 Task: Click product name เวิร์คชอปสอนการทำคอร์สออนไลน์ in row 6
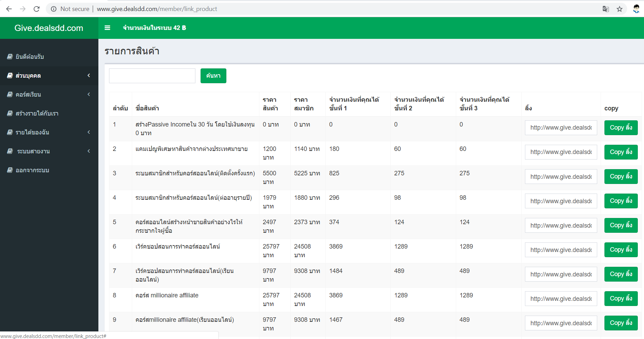[178, 247]
